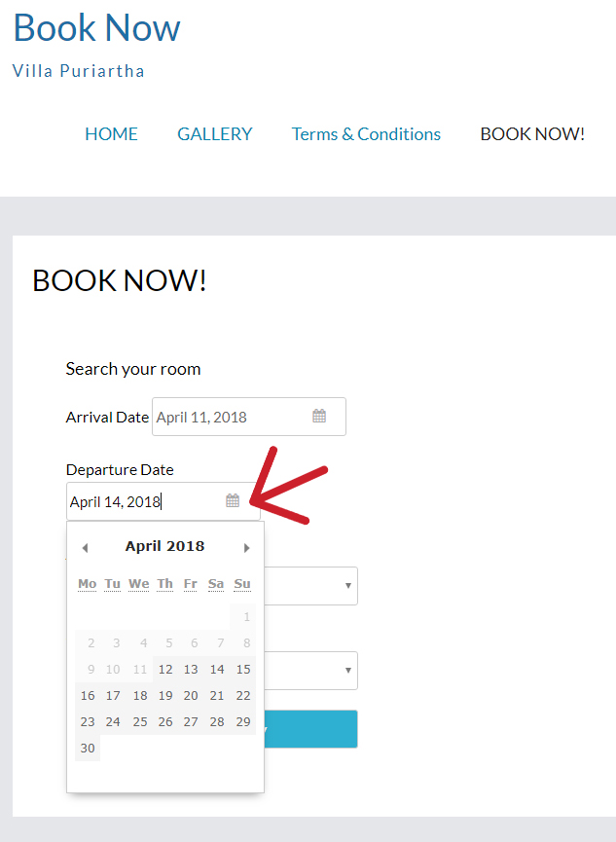Go to next month in calendar
The width and height of the screenshot is (616, 842).
[x=246, y=548]
